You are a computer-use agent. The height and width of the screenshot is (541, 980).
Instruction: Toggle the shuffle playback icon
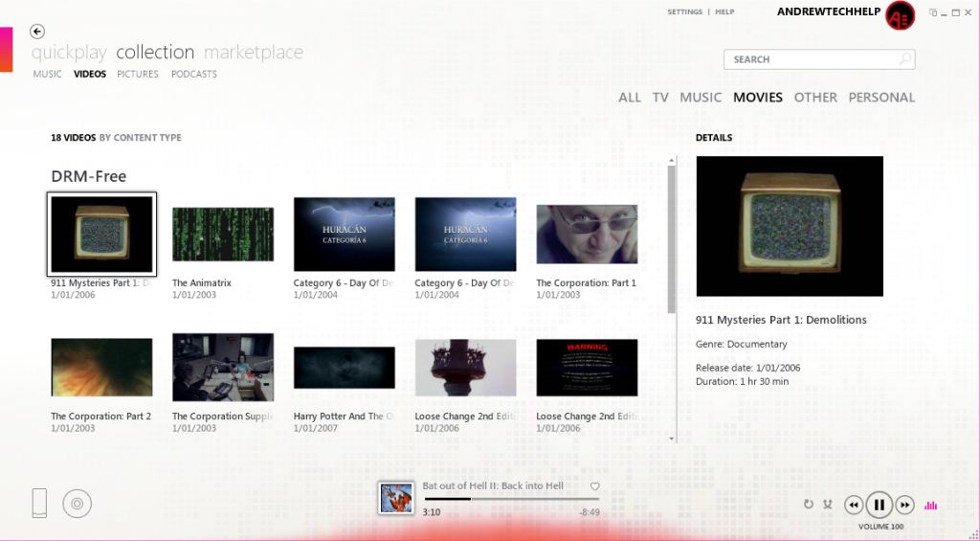coord(828,504)
